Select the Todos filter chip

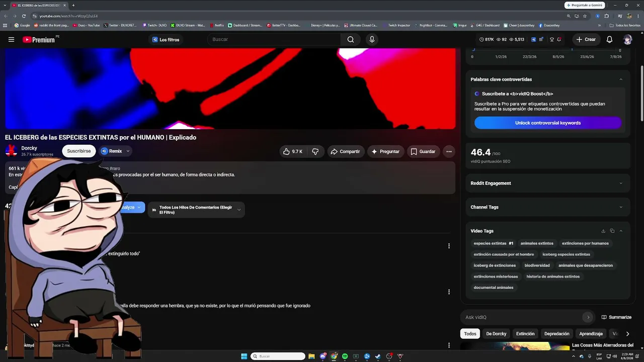point(470,334)
